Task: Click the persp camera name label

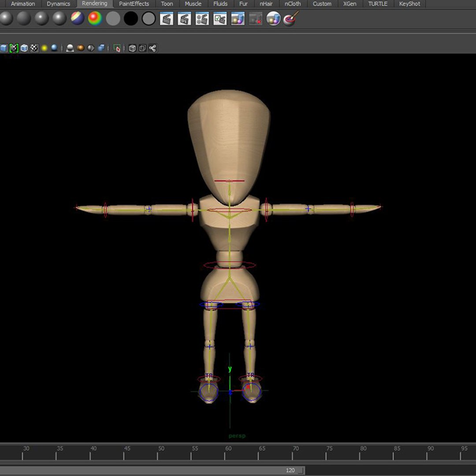Action: click(237, 435)
